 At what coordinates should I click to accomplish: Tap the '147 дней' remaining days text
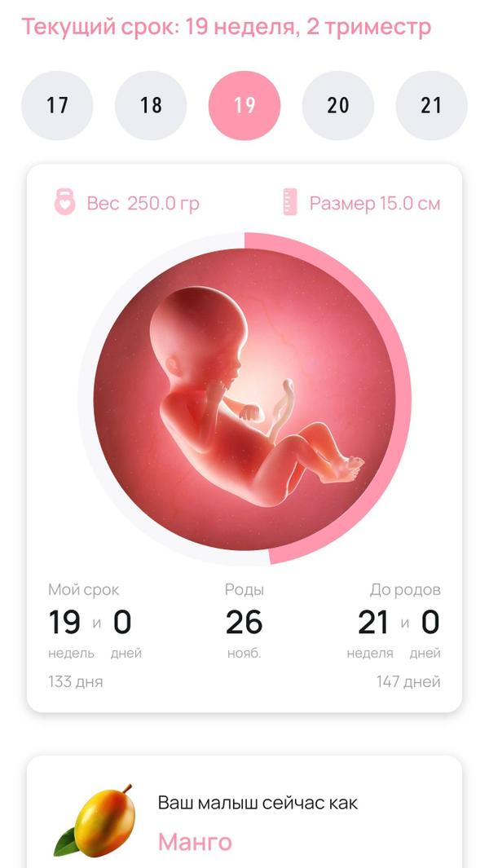[x=408, y=681]
